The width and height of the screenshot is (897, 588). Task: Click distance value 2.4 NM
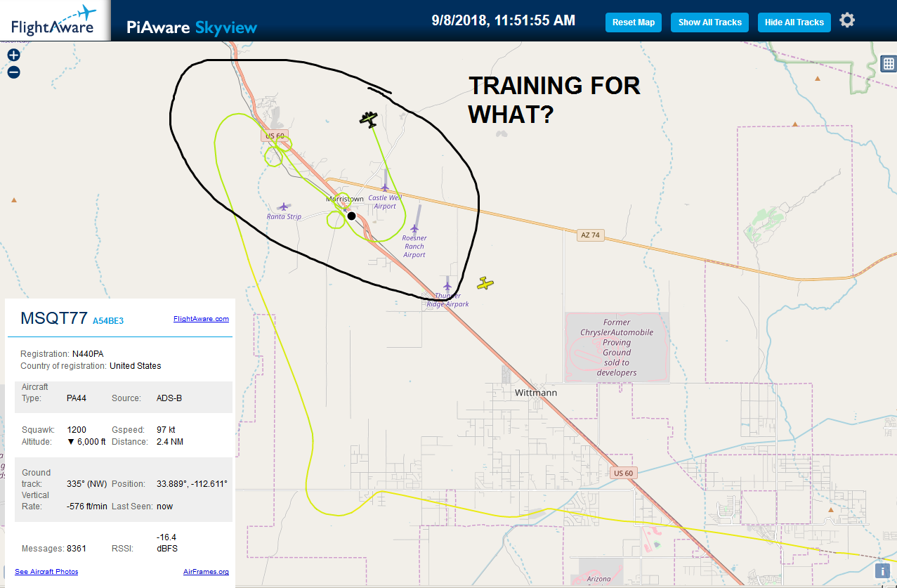click(x=171, y=442)
